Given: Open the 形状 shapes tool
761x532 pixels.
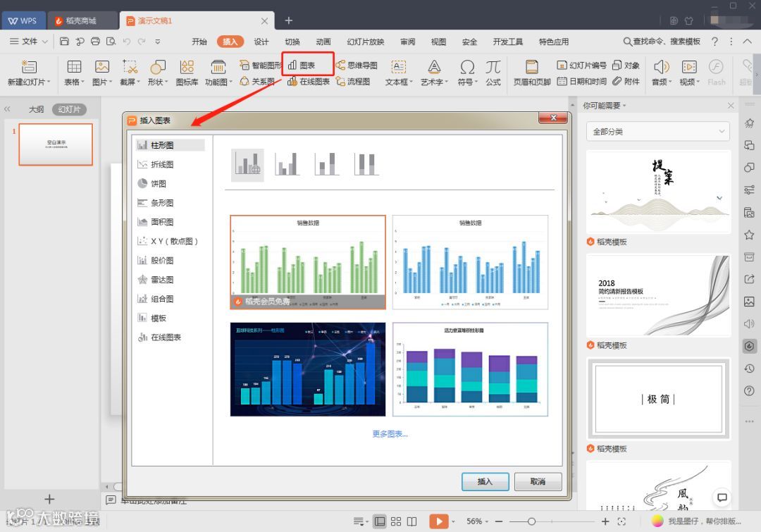Looking at the screenshot, I should tap(157, 73).
